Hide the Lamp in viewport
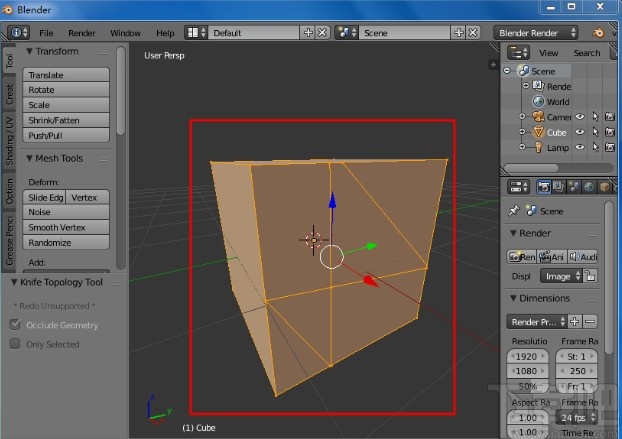 [580, 148]
